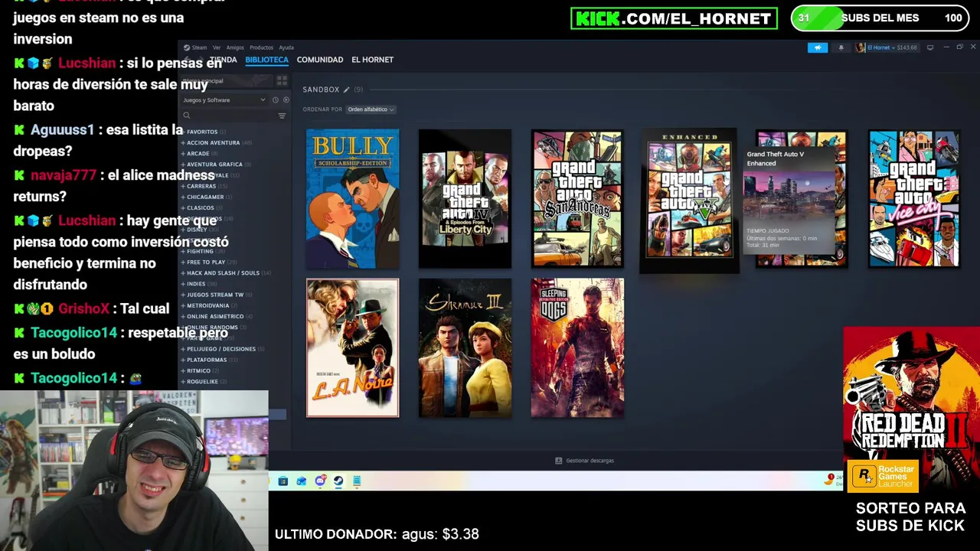
Task: Open the Juegos y Software filter dropdown
Action: [x=224, y=100]
